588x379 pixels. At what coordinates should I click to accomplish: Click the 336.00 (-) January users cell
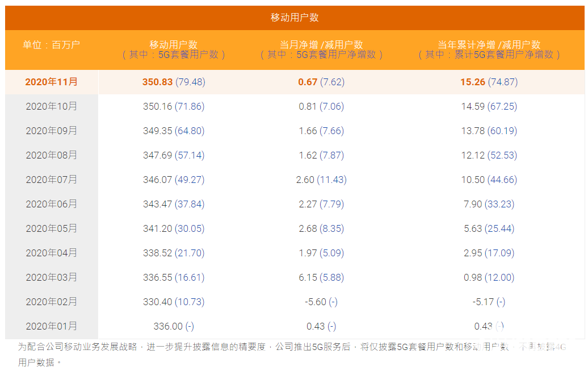[174, 326]
